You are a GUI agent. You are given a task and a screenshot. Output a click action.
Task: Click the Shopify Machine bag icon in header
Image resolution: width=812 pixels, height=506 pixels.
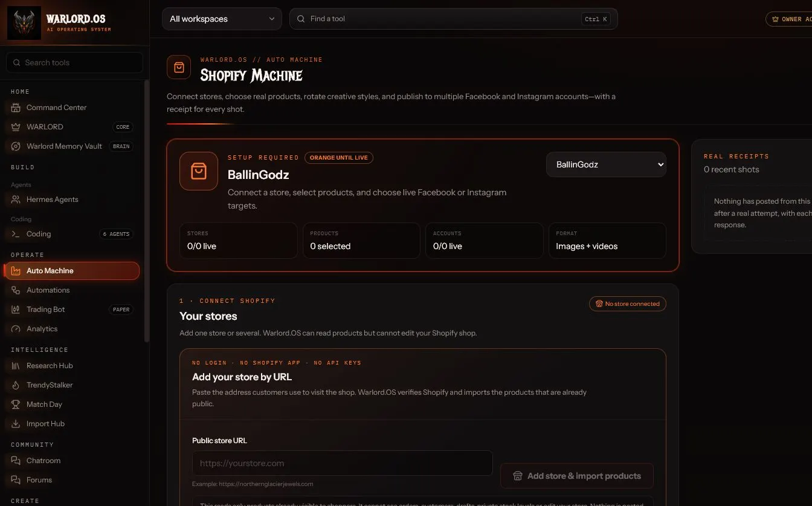[x=179, y=68]
